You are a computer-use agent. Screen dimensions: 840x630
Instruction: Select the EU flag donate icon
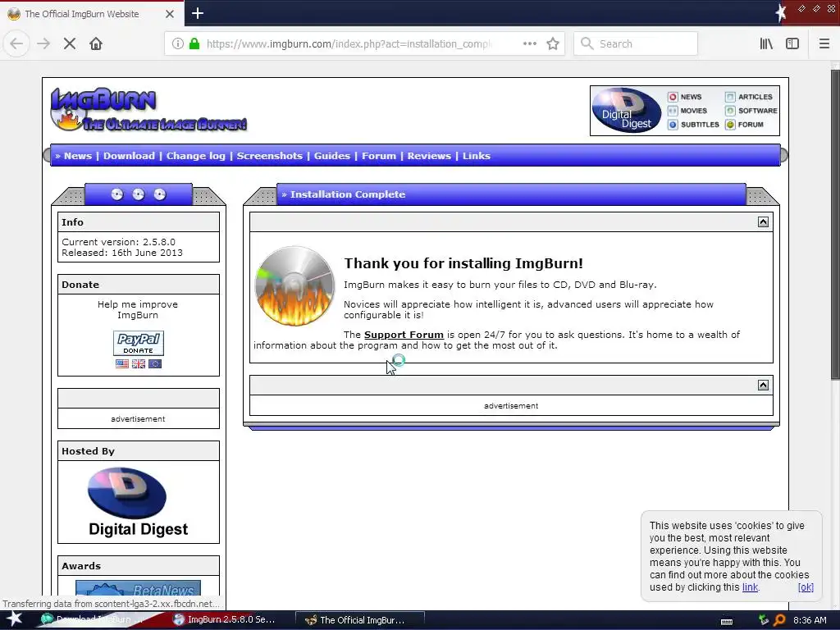(155, 363)
